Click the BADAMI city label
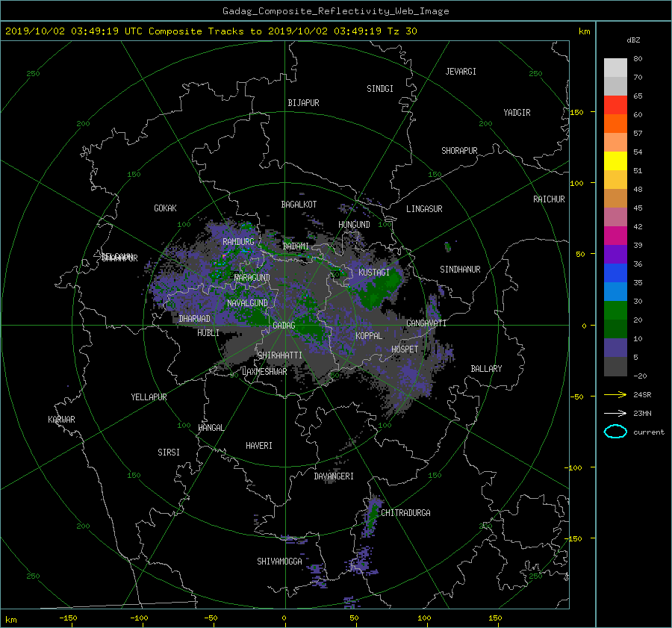The image size is (672, 628). [x=296, y=246]
